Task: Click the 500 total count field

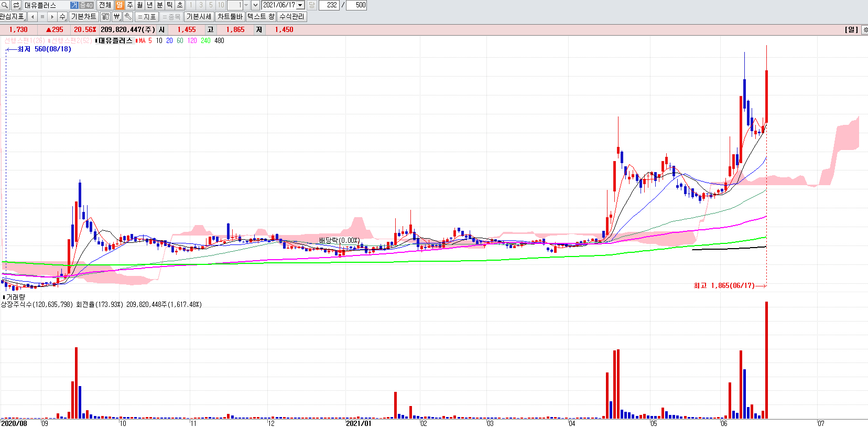Action: [356, 5]
